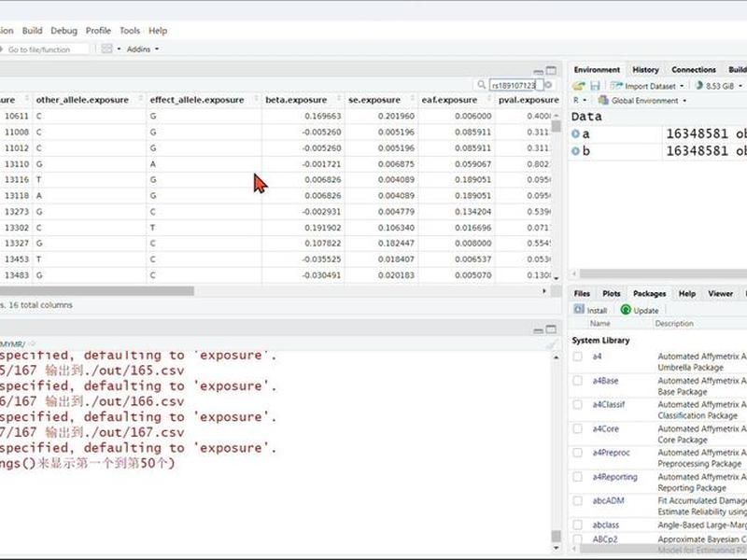747x560 pixels.
Task: Click data table scroll down arrow
Action: [556, 278]
